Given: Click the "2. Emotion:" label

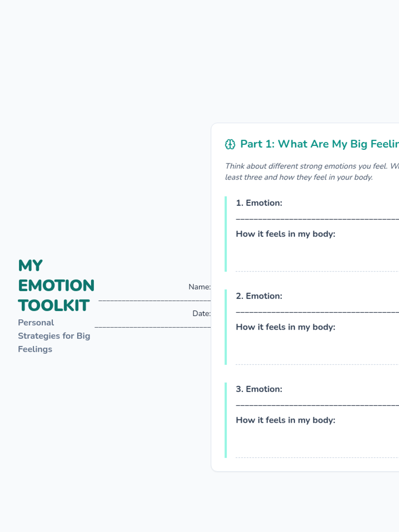Looking at the screenshot, I should (259, 296).
